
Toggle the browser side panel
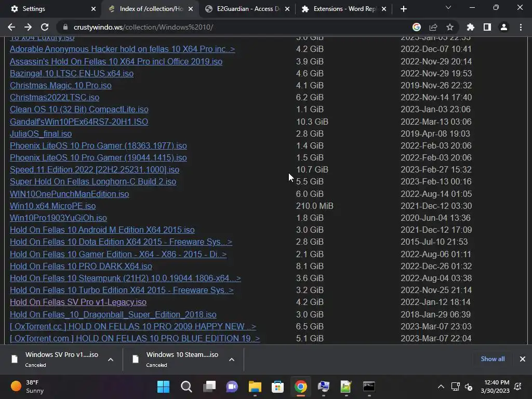click(487, 27)
